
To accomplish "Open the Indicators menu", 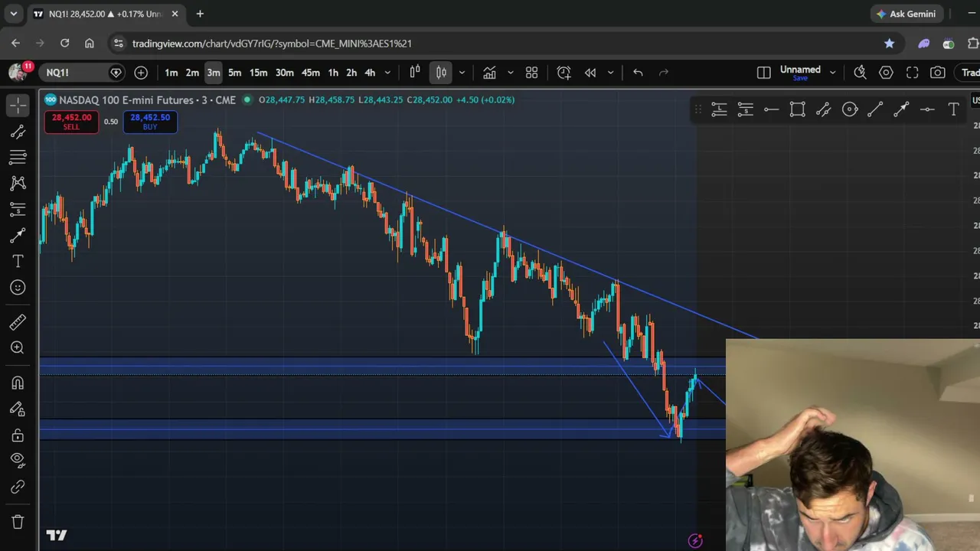I will click(x=489, y=73).
